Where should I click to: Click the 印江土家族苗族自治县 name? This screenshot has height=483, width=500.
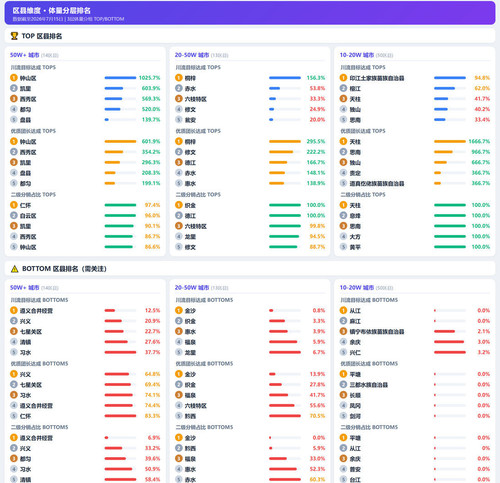point(377,78)
